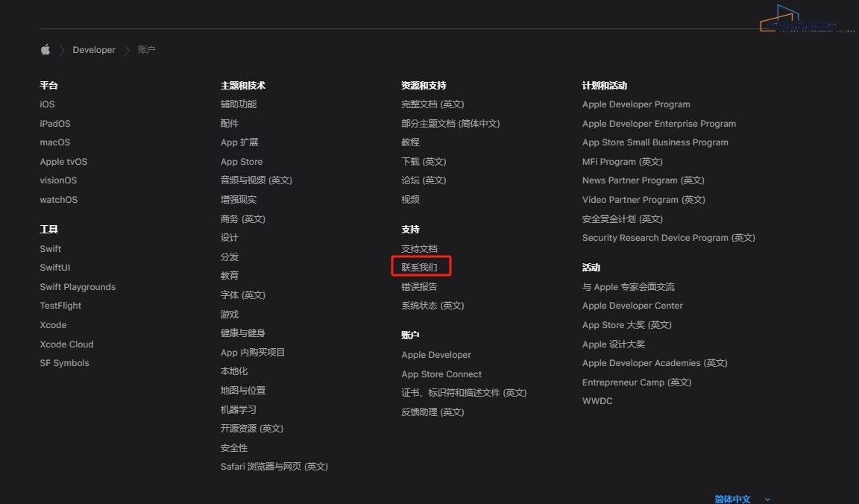Go to 教育 page

point(230,276)
